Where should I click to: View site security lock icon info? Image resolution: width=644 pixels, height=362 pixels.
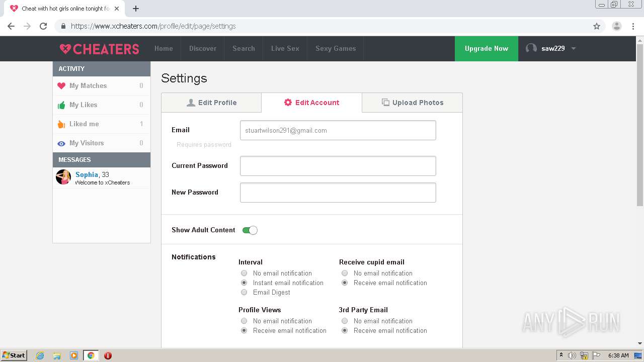click(x=63, y=26)
